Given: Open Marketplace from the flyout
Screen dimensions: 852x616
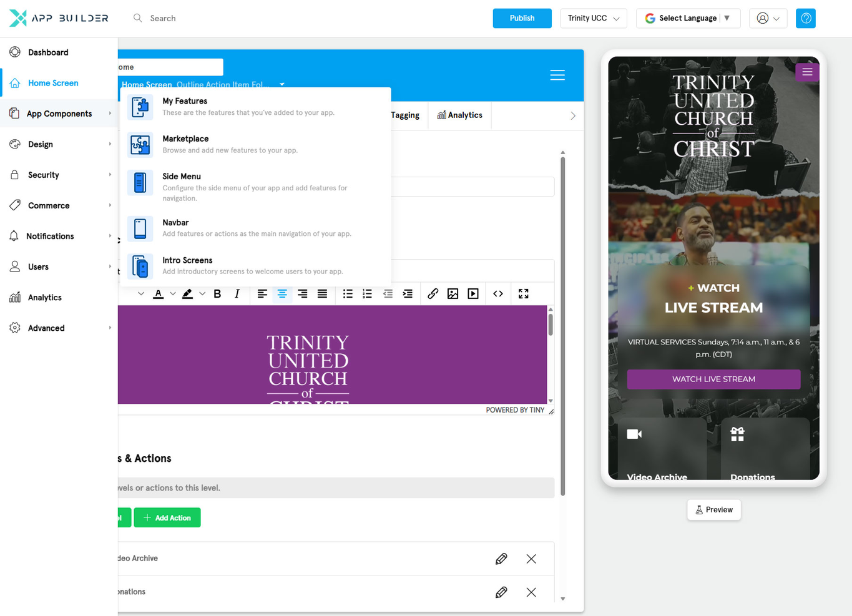Looking at the screenshot, I should [255, 144].
